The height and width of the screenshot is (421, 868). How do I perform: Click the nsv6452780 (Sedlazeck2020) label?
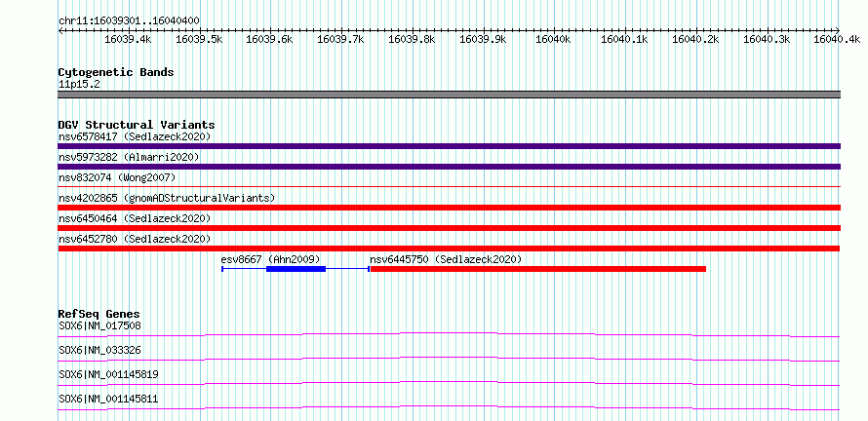[x=135, y=239]
